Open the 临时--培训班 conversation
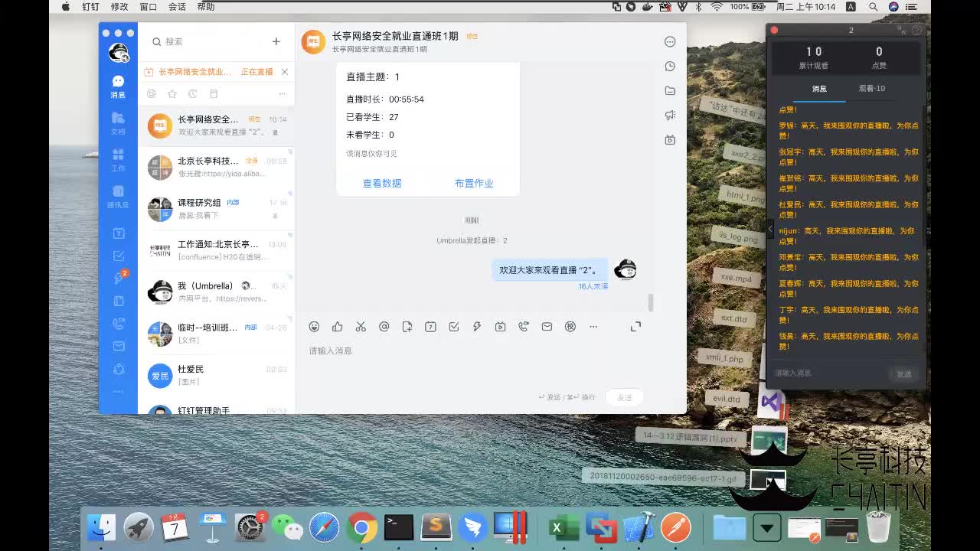The height and width of the screenshot is (551, 980). click(x=217, y=333)
